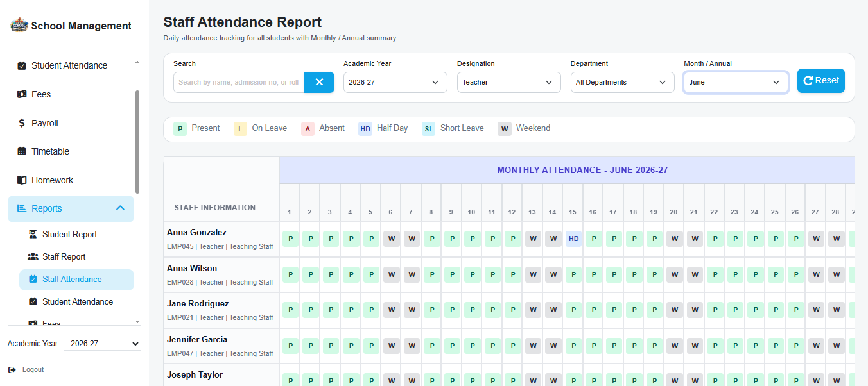The width and height of the screenshot is (868, 386).
Task: Collapse the Reports menu chevron
Action: pos(120,208)
